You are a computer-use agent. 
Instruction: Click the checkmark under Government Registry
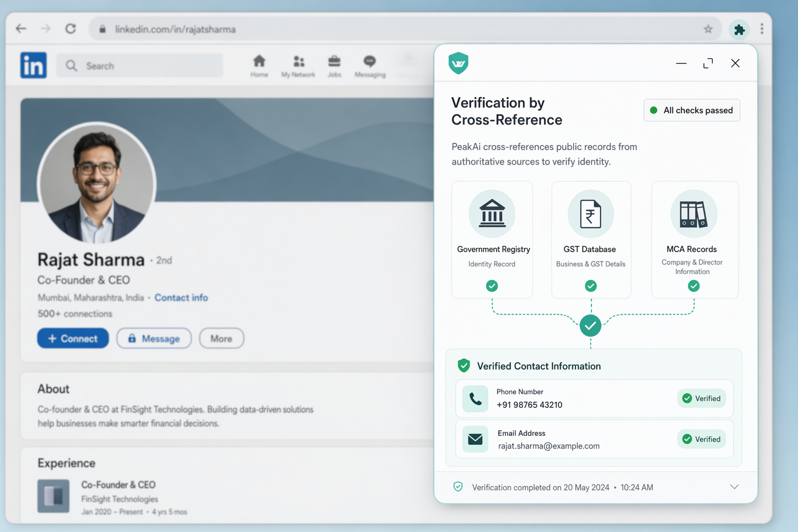coord(492,286)
